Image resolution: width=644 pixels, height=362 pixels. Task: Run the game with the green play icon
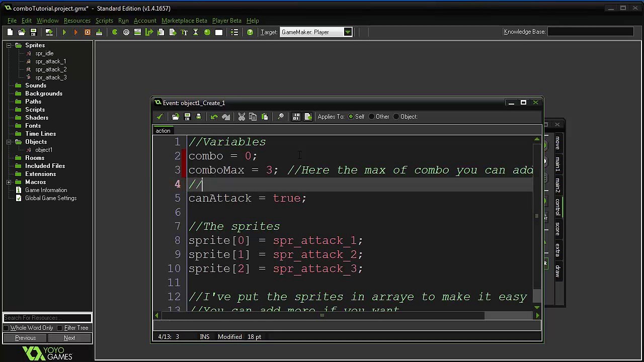point(64,32)
